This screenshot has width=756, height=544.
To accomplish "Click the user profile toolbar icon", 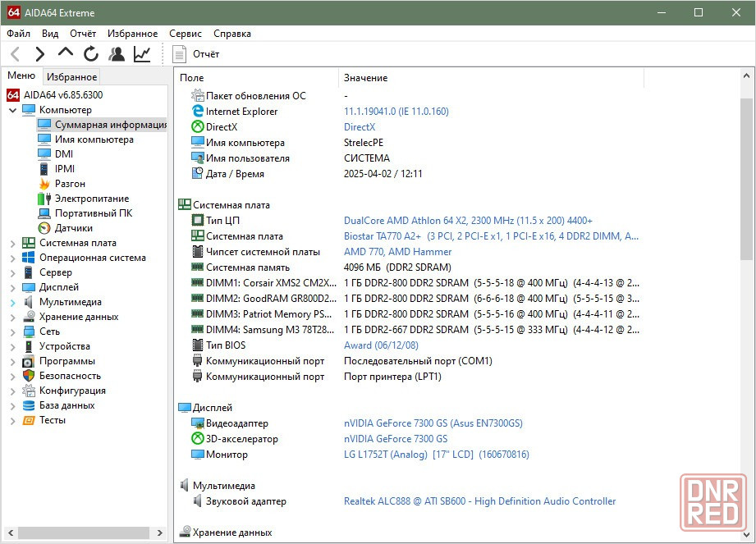I will pyautogui.click(x=117, y=54).
